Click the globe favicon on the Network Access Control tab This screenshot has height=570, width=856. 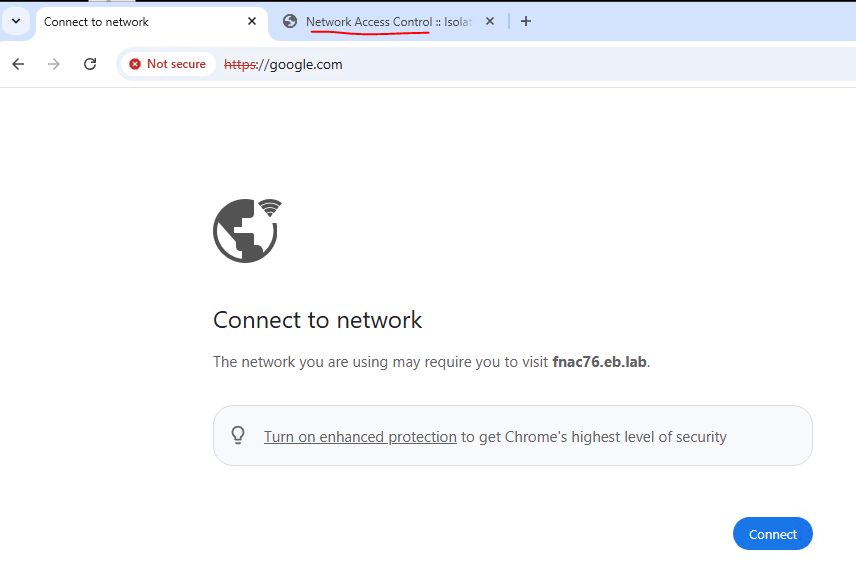tap(290, 21)
